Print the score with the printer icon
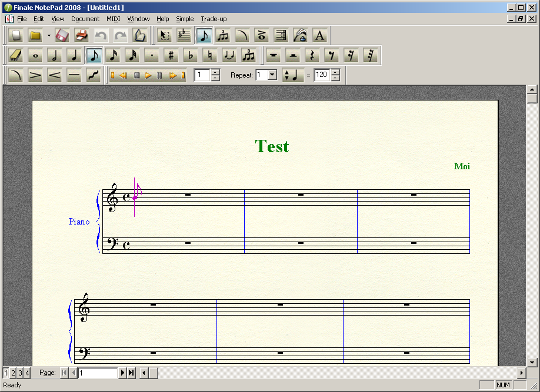The width and height of the screenshot is (540, 392). [82, 35]
